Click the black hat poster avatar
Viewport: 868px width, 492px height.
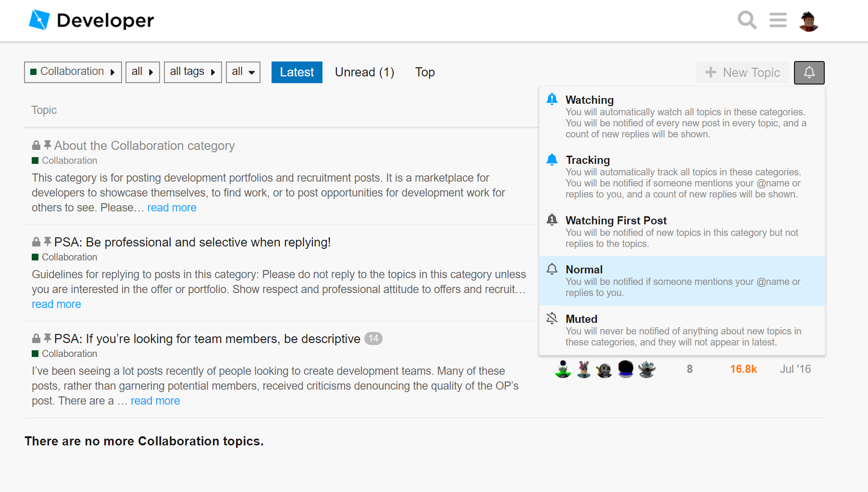click(625, 369)
